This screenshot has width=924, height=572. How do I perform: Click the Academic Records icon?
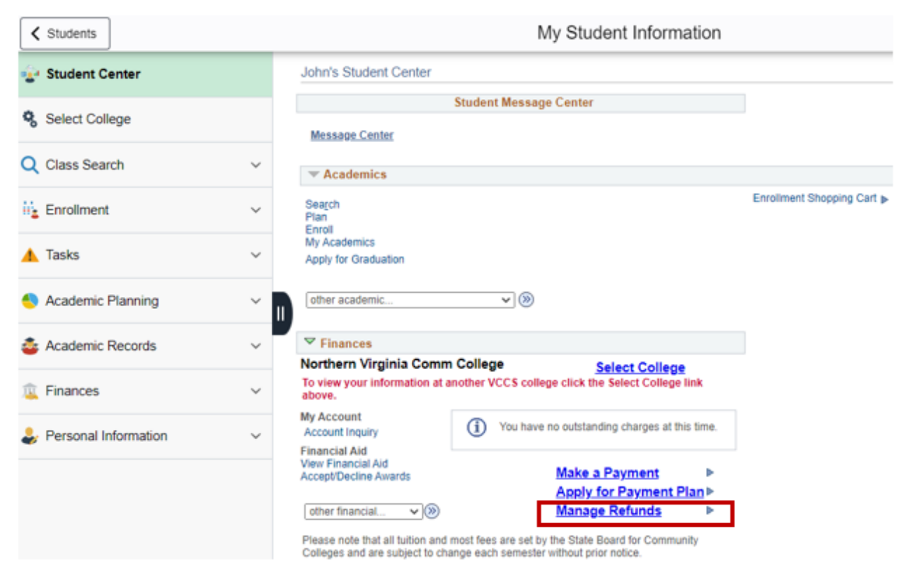click(30, 346)
